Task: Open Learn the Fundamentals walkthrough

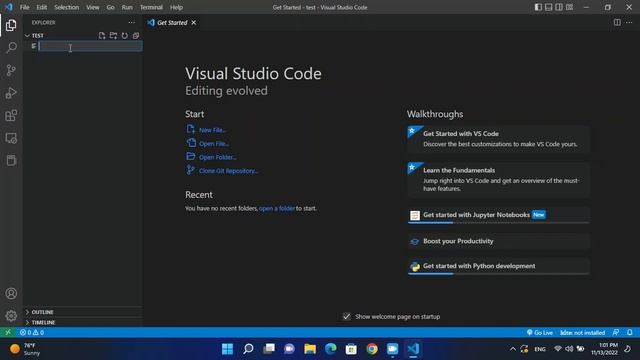Action: [x=498, y=180]
